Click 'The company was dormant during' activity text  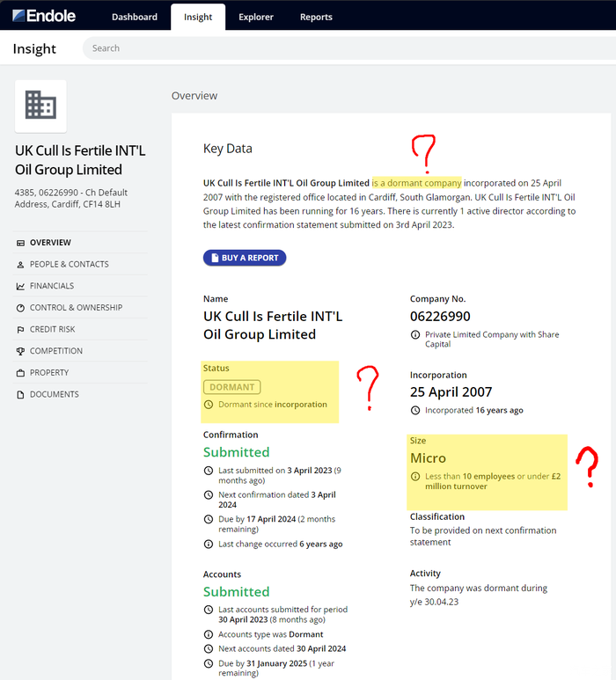coord(479,588)
